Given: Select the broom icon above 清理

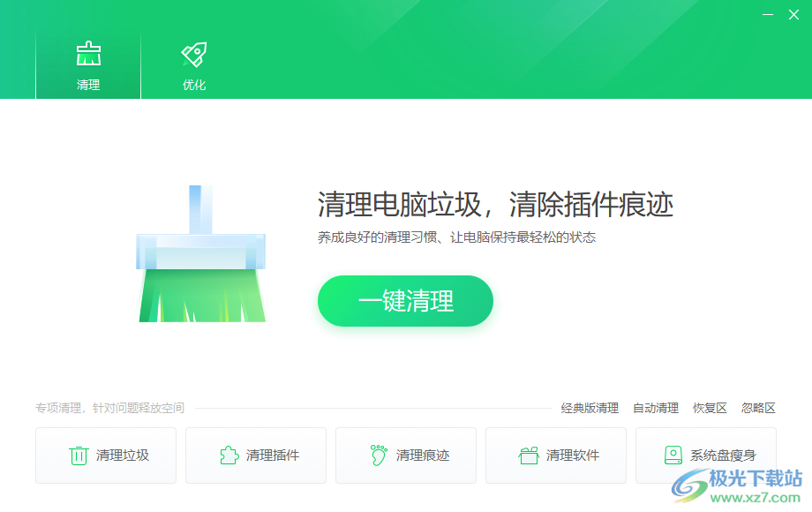Looking at the screenshot, I should [87, 53].
